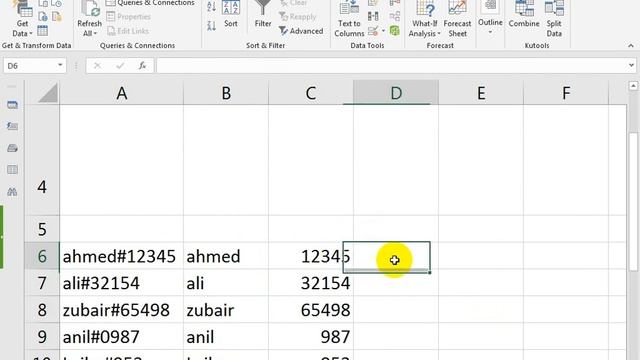
Task: Click the Enter checkmark formula icon
Action: [x=120, y=66]
